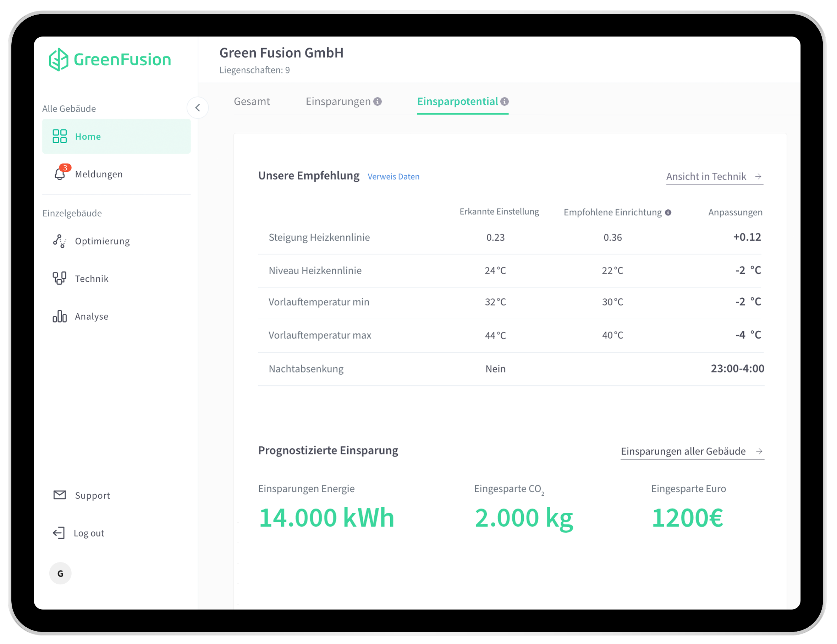Switch to the Gesamt tab
The height and width of the screenshot is (644, 837).
252,101
